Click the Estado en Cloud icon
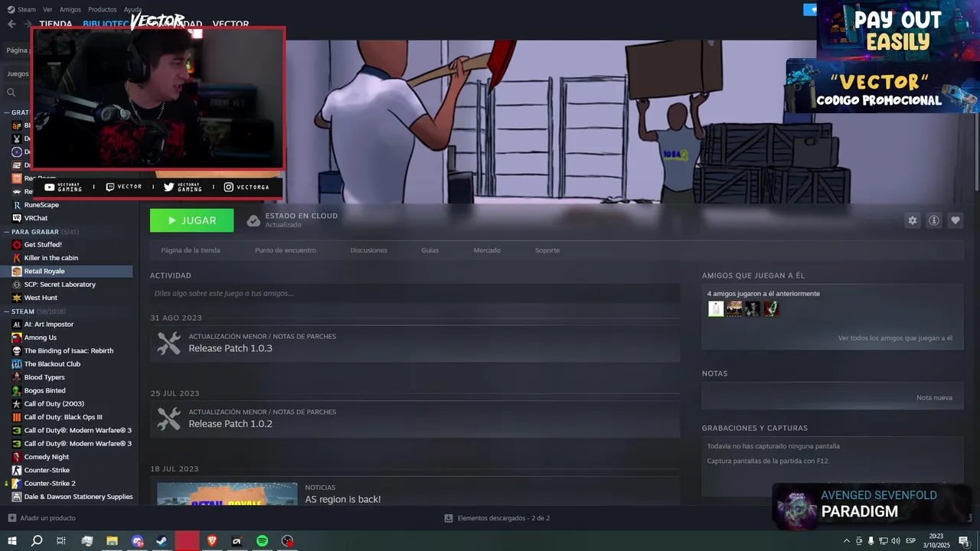Viewport: 980px width, 551px height. coord(253,220)
